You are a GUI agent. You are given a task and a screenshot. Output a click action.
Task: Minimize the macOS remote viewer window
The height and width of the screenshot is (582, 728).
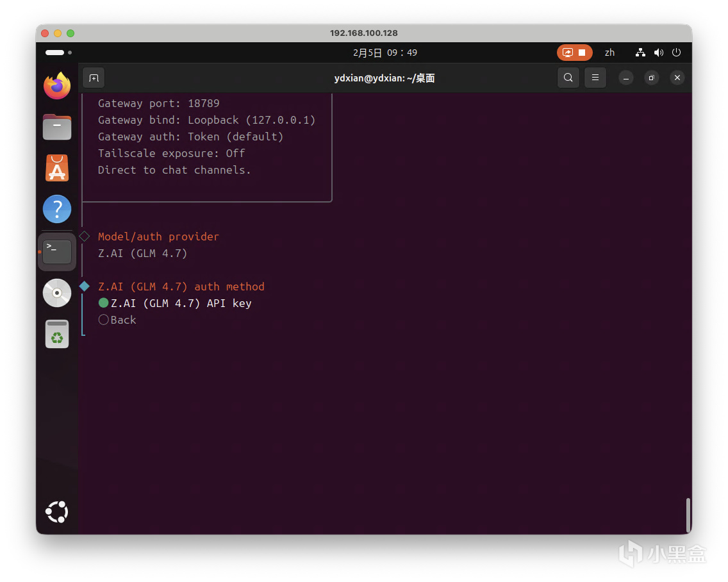click(58, 33)
